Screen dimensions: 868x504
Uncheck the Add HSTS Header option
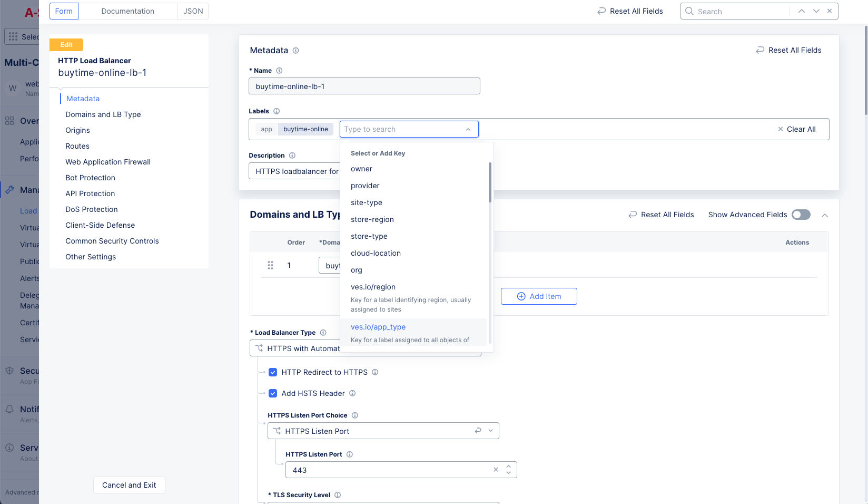click(273, 393)
